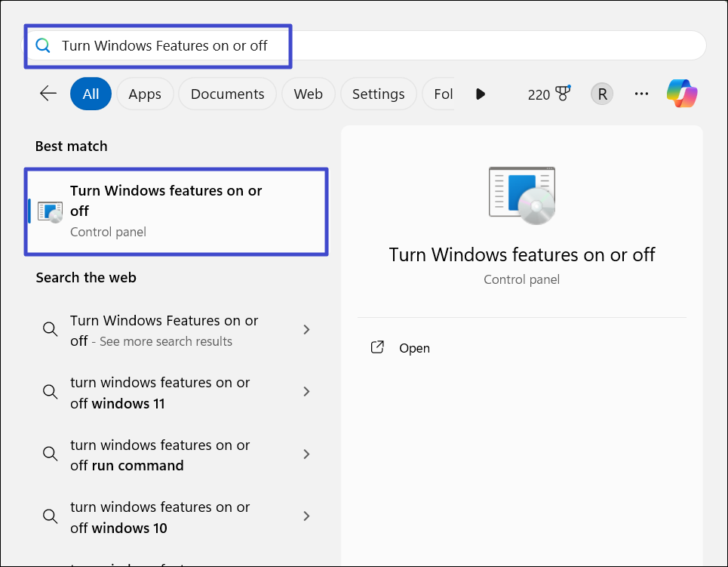Click the back arrow icon
Viewport: 728px width, 567px height.
click(x=48, y=94)
